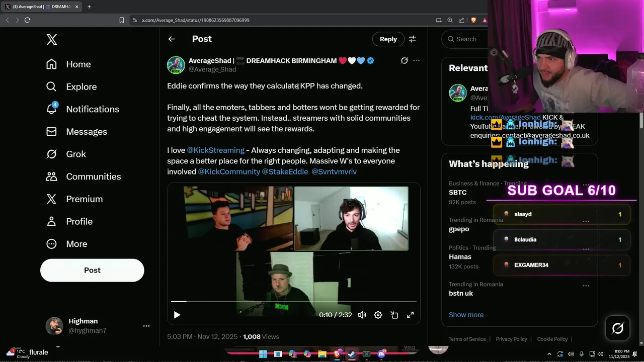Open the bstn uk trending topic

[x=461, y=293]
